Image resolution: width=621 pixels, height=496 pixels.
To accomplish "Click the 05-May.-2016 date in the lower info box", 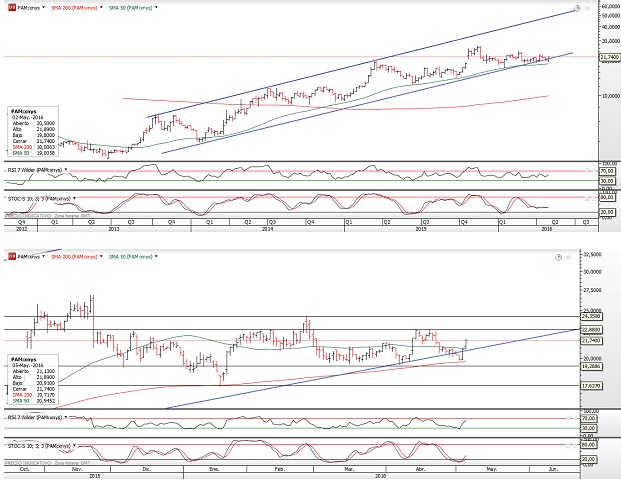I will (x=28, y=365).
